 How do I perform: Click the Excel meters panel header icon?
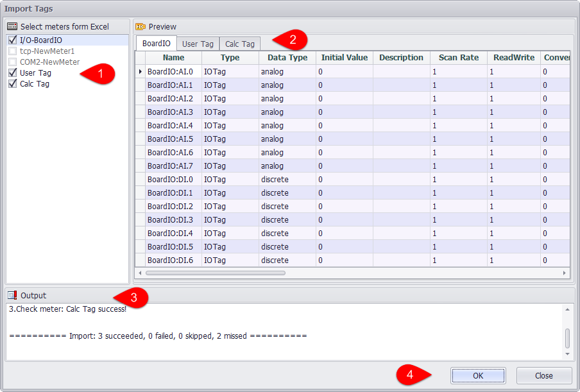click(12, 27)
